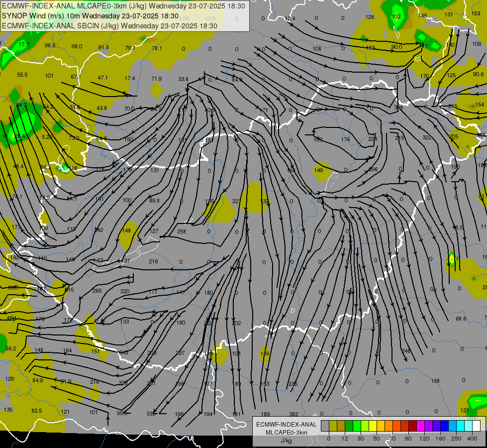Click the dark red legend swatch
The width and height of the screenshot is (487, 448).
tap(412, 426)
